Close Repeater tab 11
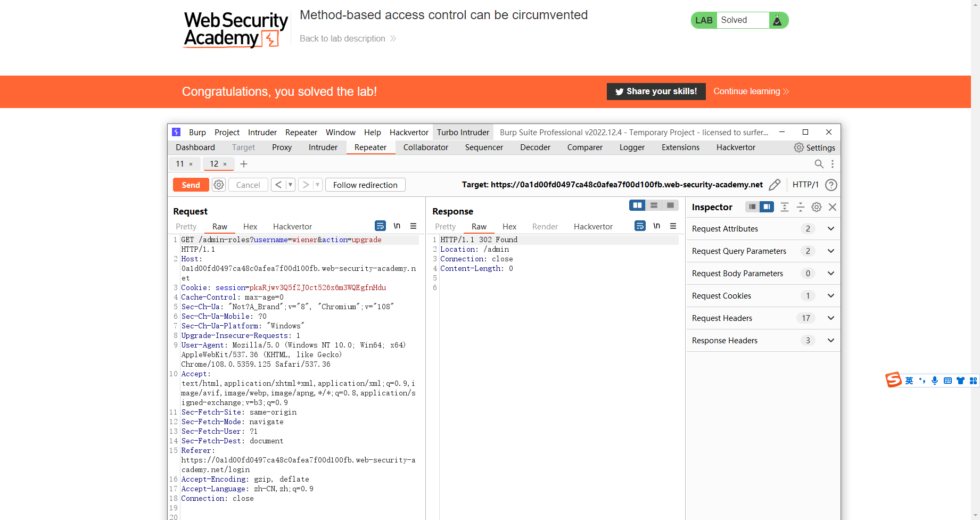The image size is (980, 520). click(191, 164)
